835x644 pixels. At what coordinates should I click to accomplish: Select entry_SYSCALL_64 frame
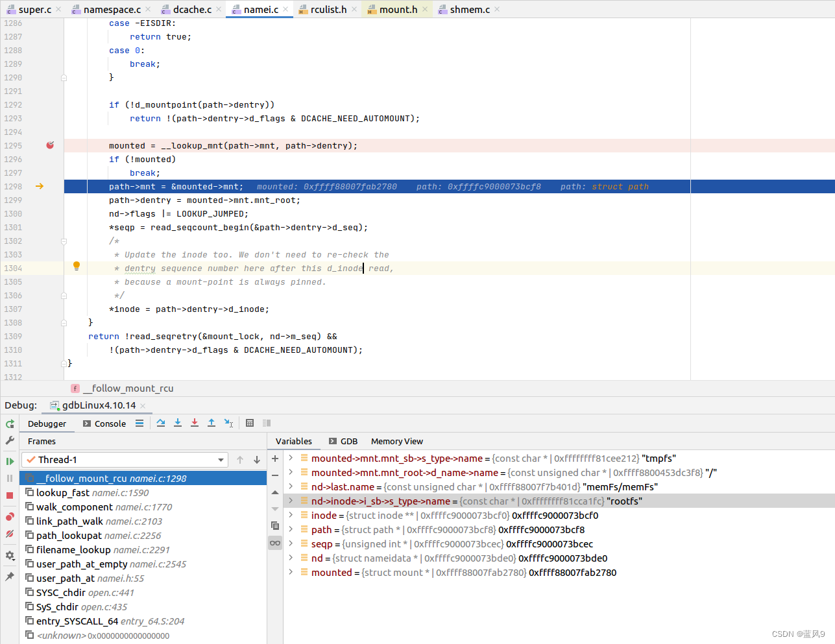coord(143,621)
